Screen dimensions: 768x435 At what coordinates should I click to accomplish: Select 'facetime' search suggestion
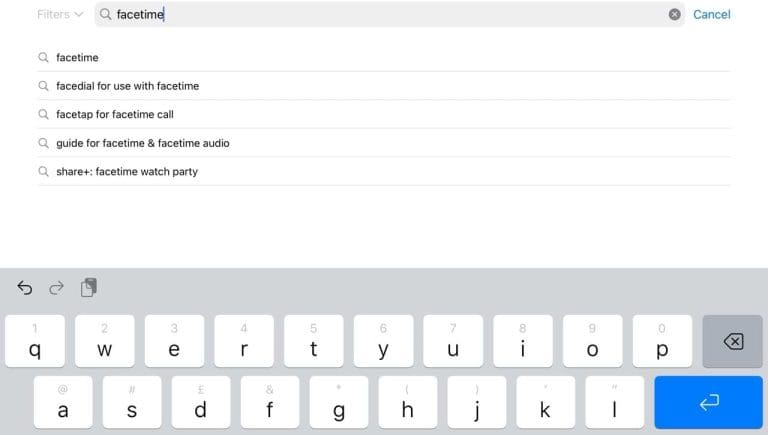tap(77, 58)
